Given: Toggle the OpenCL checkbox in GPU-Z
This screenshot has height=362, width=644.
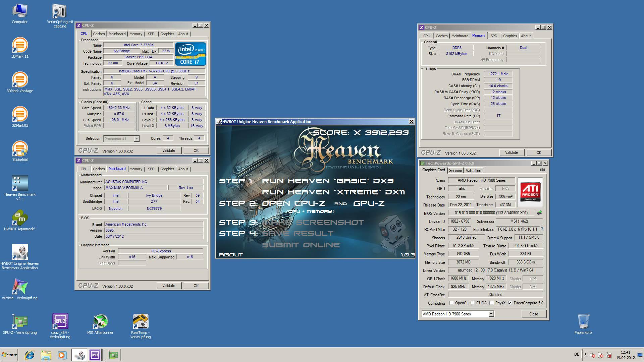Looking at the screenshot, I should pyautogui.click(x=451, y=303).
